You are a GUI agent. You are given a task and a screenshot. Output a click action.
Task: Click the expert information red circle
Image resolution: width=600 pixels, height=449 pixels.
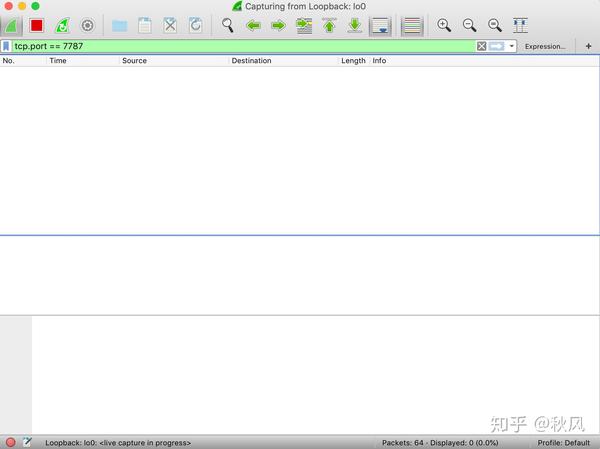click(10, 442)
